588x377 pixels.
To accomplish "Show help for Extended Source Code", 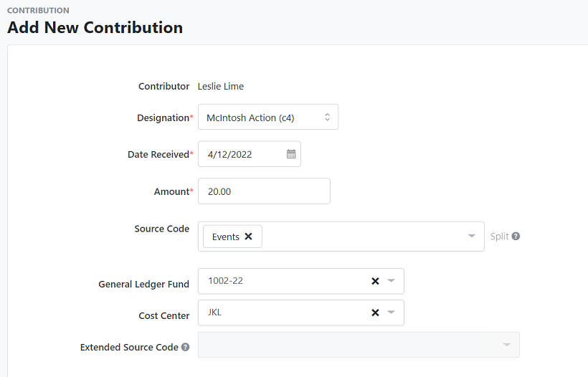I will (x=185, y=348).
